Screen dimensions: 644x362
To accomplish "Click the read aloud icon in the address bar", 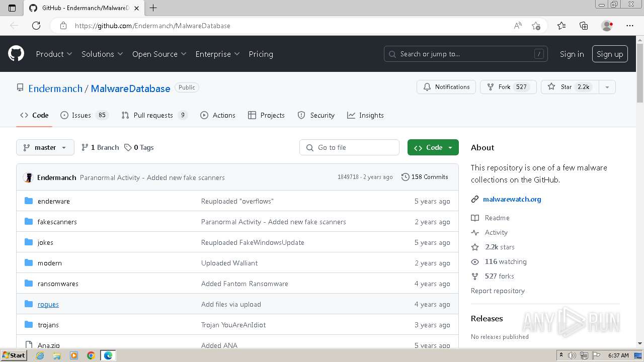I will pos(518,26).
